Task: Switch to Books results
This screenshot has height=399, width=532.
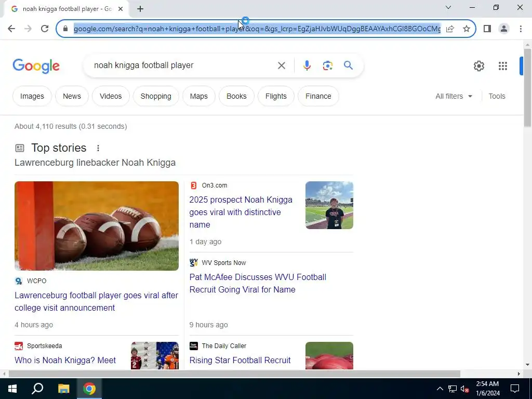Action: click(236, 96)
